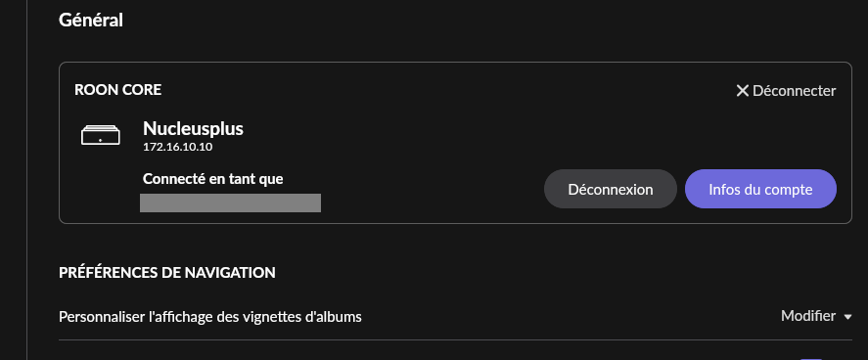Open Infos du compte

760,189
